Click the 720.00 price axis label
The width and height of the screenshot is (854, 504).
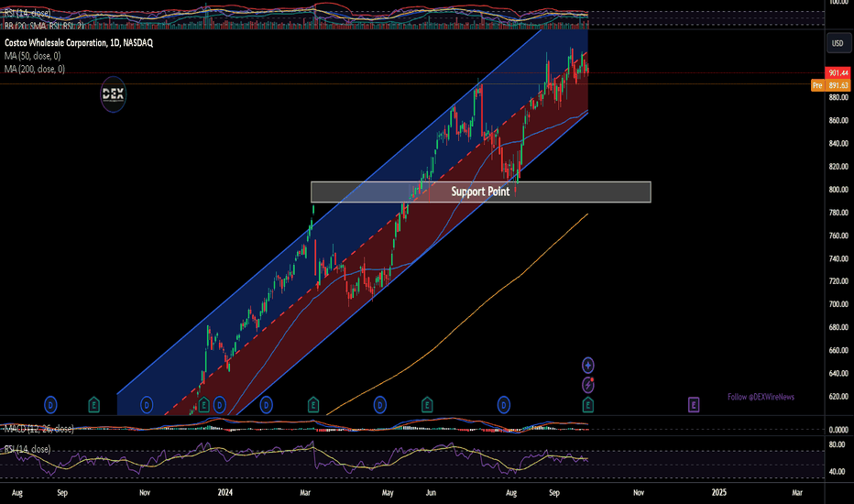tap(838, 281)
